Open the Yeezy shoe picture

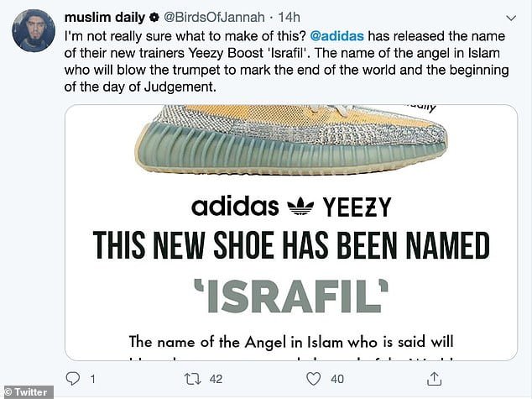point(291,139)
